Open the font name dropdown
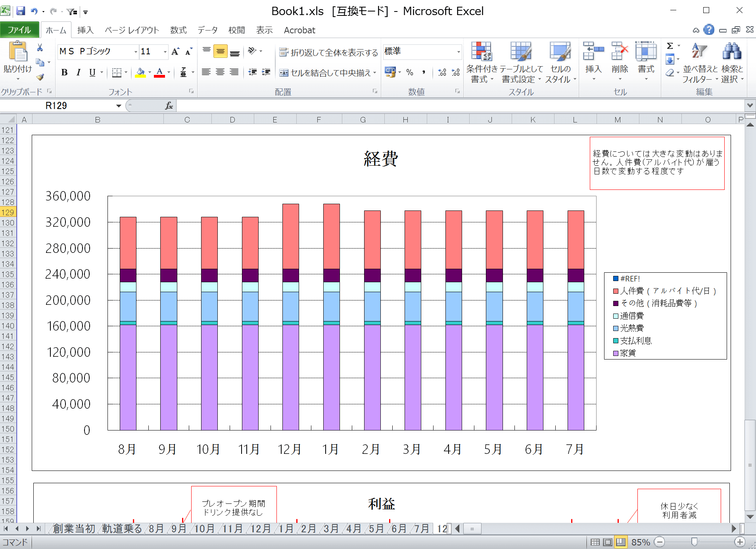The image size is (756, 549). [x=135, y=52]
